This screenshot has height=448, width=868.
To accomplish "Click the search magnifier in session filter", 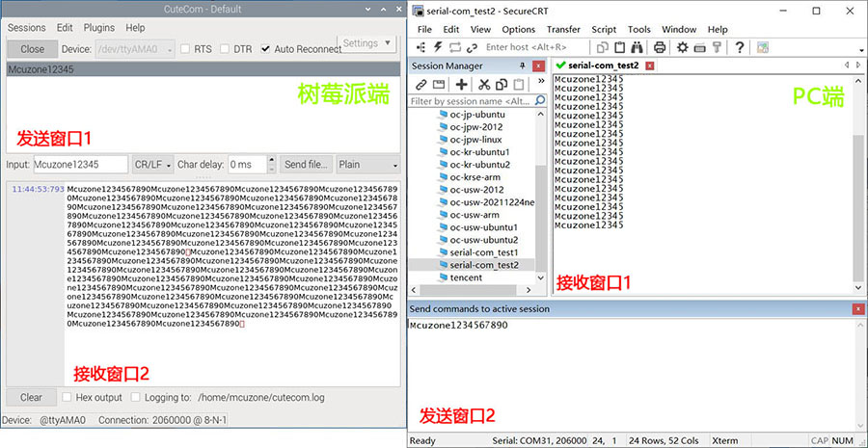I will [x=540, y=100].
